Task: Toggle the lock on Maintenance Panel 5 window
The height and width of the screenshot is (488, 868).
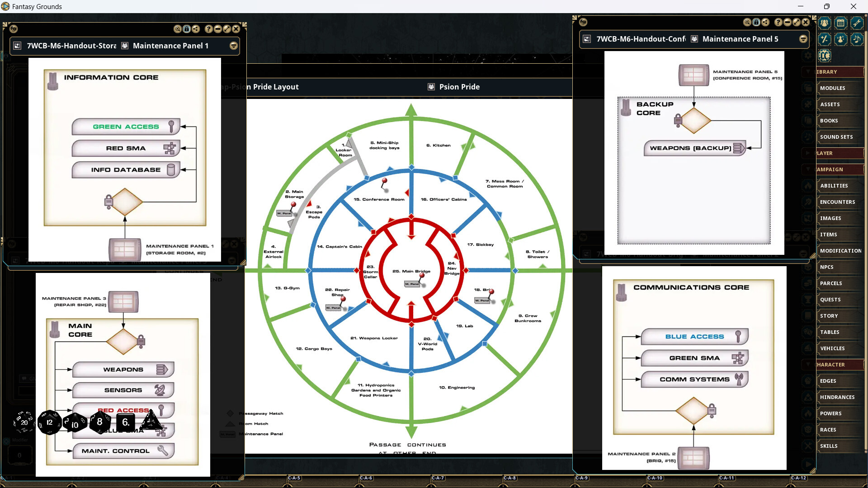Action: tap(756, 22)
